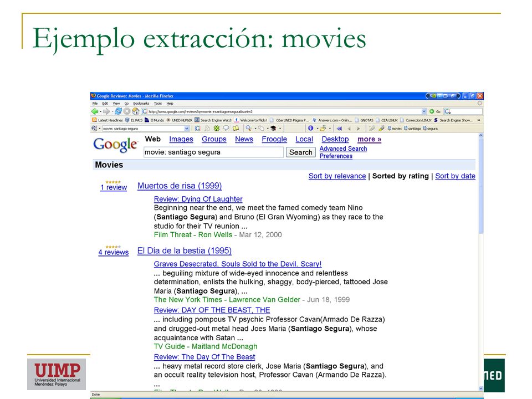Open the Edit menu
The width and height of the screenshot is (532, 399).
(x=105, y=104)
